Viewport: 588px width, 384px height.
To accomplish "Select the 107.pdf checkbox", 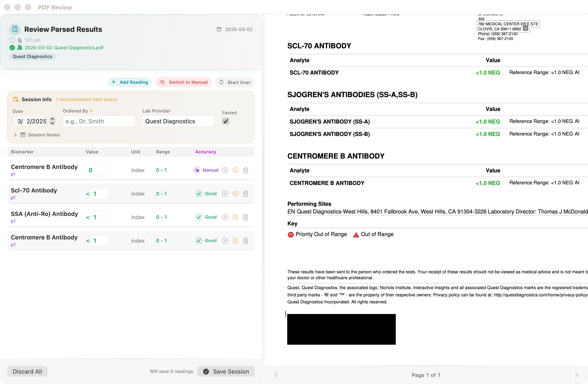I will 12,40.
